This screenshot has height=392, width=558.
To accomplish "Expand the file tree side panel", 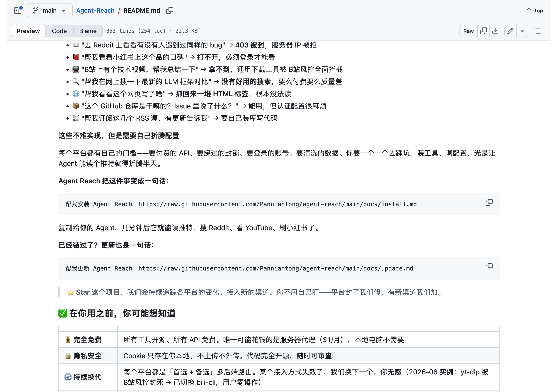I will pyautogui.click(x=18, y=10).
